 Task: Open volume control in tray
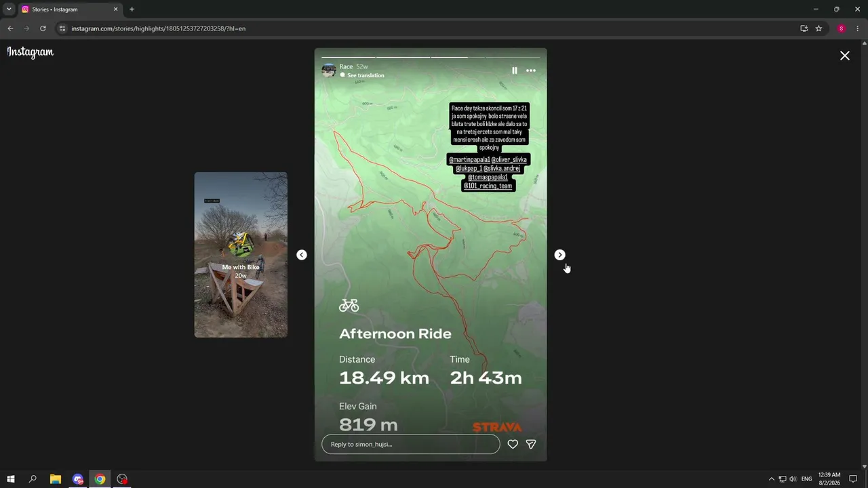793,479
